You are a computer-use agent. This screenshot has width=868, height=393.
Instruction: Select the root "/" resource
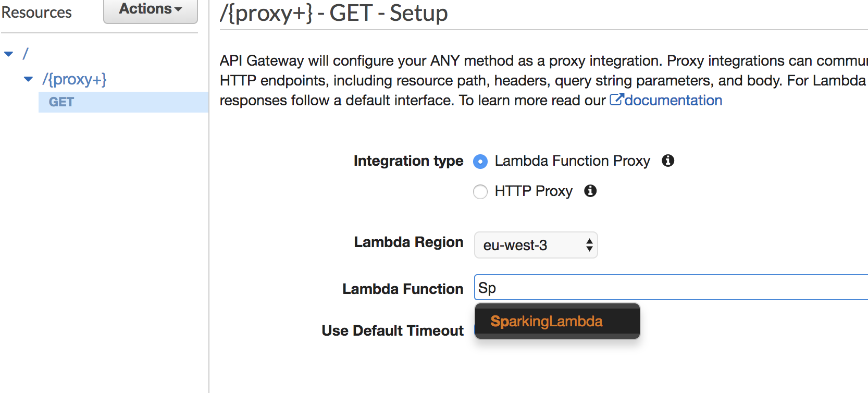tap(26, 54)
